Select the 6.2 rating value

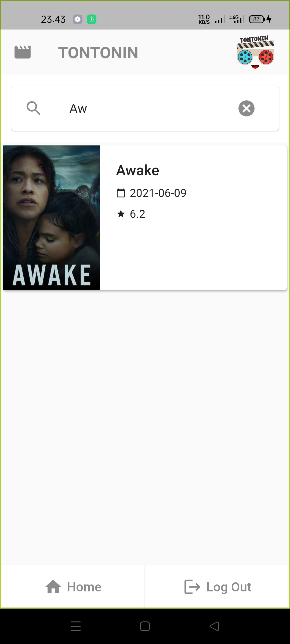137,214
